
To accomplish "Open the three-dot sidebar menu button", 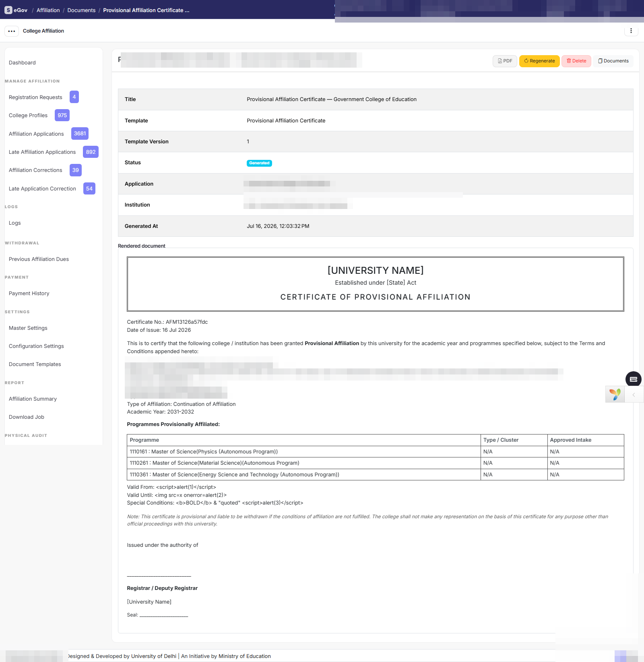I will coord(12,31).
